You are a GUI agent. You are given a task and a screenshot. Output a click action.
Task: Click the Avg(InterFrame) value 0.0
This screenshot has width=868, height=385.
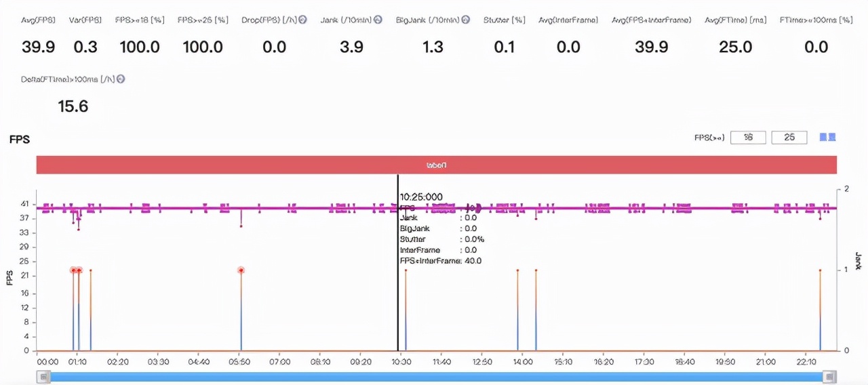pos(568,47)
